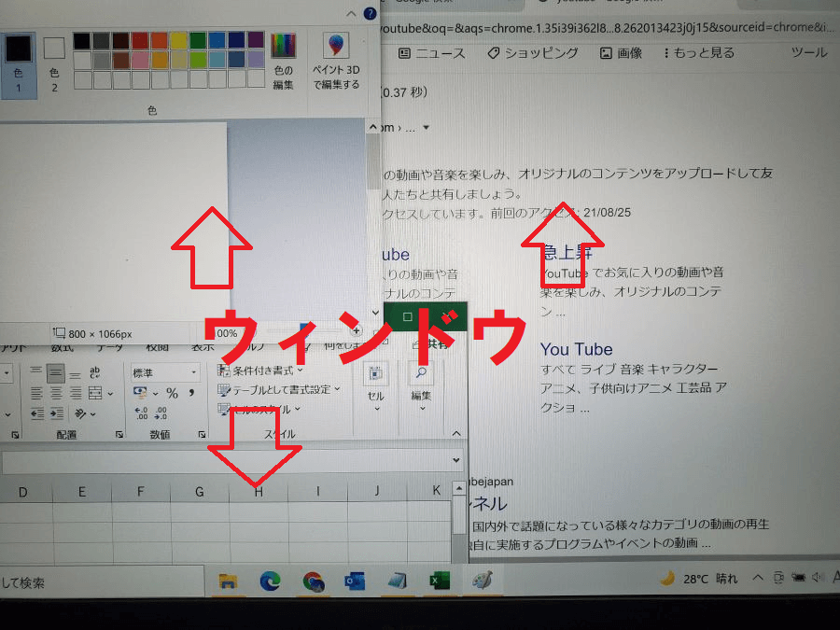840x630 pixels.
Task: Click the Paint zoom-in plus button
Action: coord(356,330)
